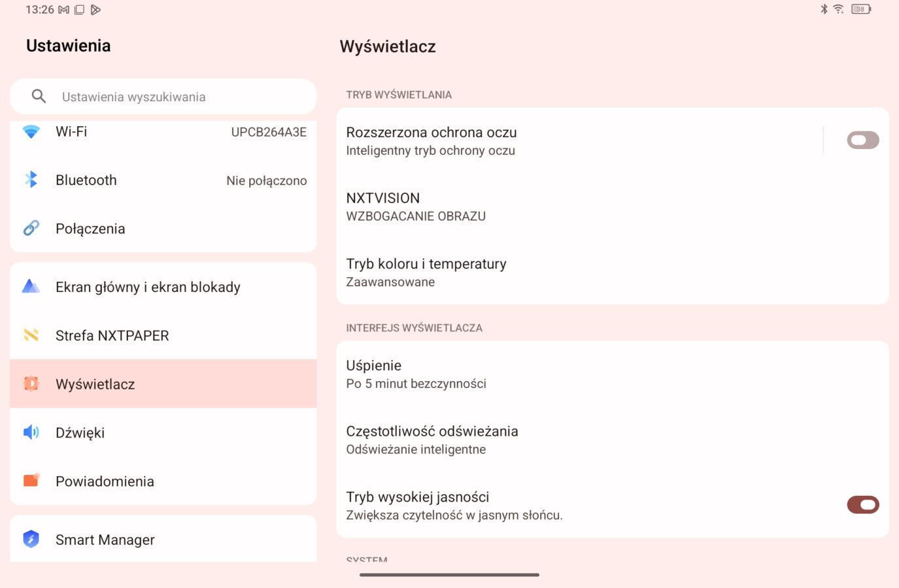The image size is (899, 588).
Task: Tap the Odświeżanie inteligentne text
Action: tap(416, 449)
